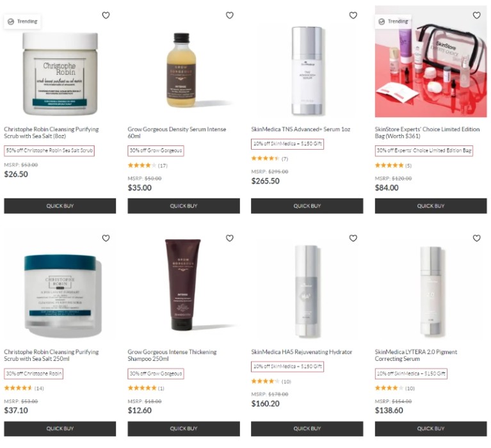Favorite the Christophe Robin 250ml scrub
491x448 pixels.
click(x=106, y=238)
